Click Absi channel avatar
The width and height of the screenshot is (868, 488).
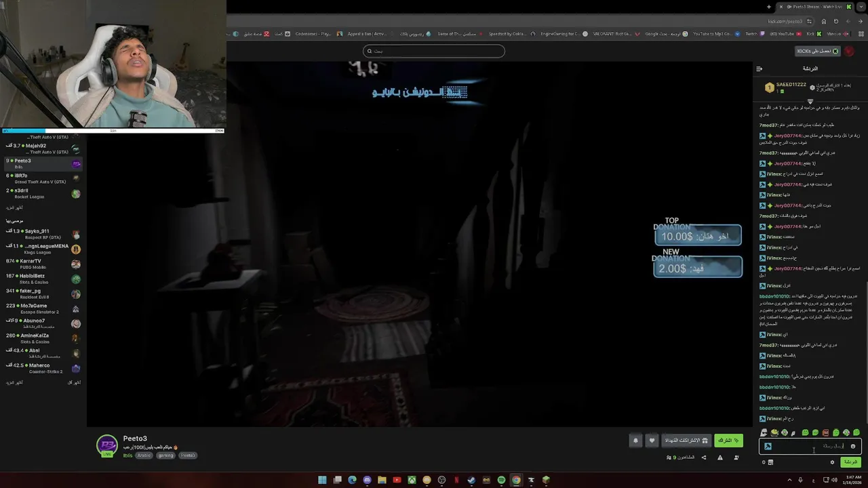click(x=76, y=354)
